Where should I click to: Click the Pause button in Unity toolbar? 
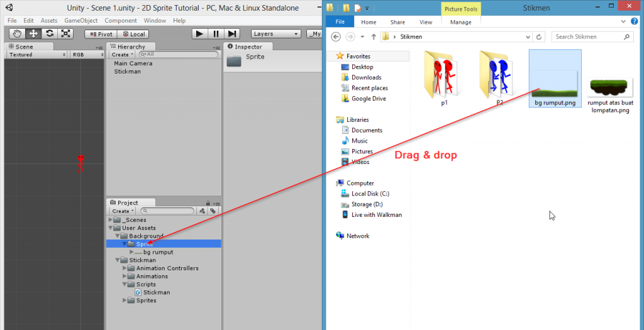click(216, 34)
